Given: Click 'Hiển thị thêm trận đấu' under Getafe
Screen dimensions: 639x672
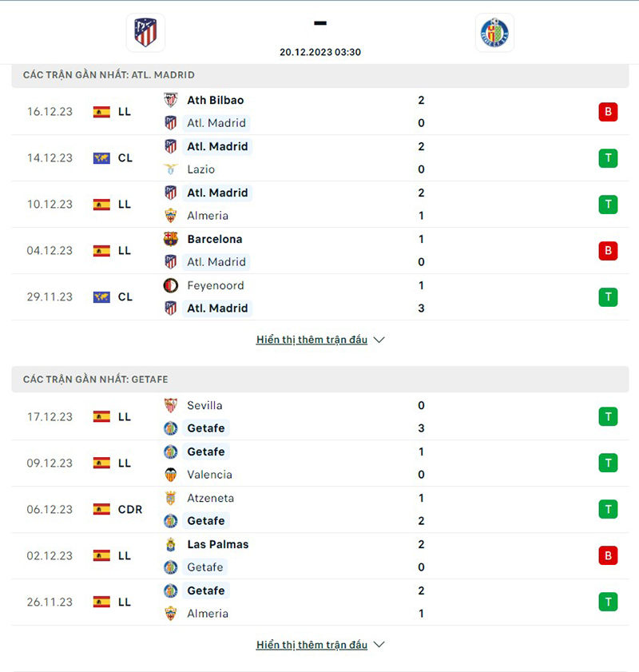Looking at the screenshot, I should coord(312,645).
